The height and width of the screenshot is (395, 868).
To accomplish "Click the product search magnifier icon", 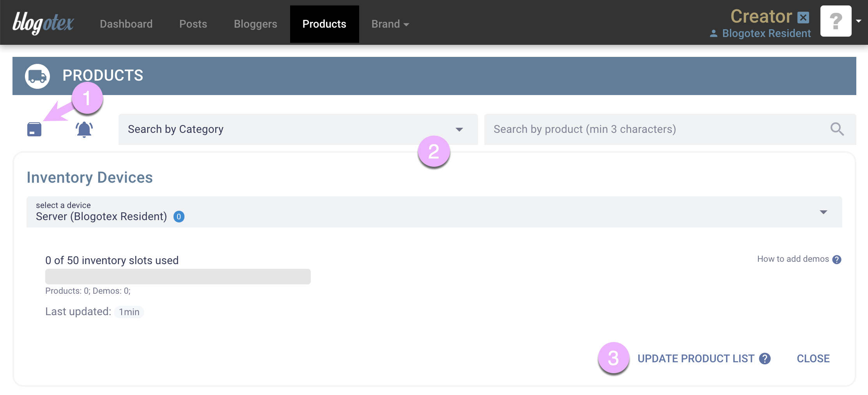I will pyautogui.click(x=837, y=129).
